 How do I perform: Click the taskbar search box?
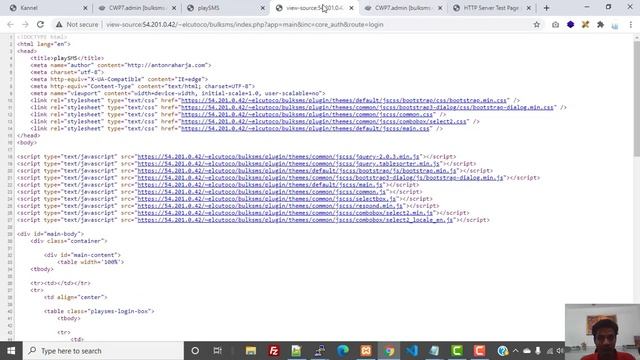pyautogui.click(x=103, y=351)
